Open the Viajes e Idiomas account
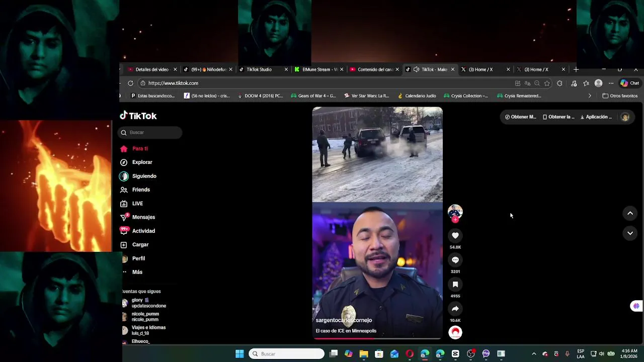644x362 pixels. coord(144,330)
